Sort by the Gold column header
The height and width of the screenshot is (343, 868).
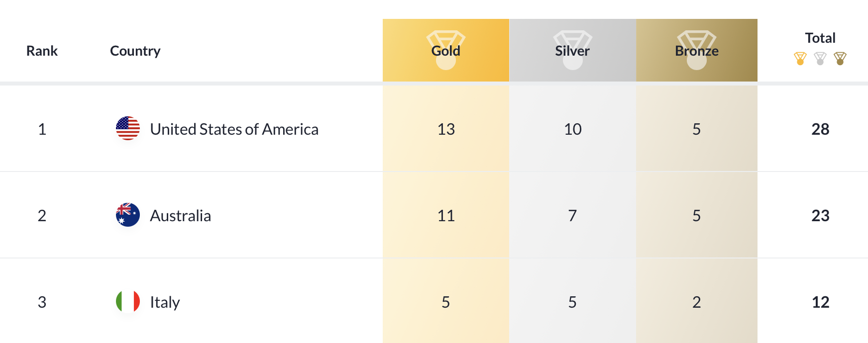click(x=446, y=50)
